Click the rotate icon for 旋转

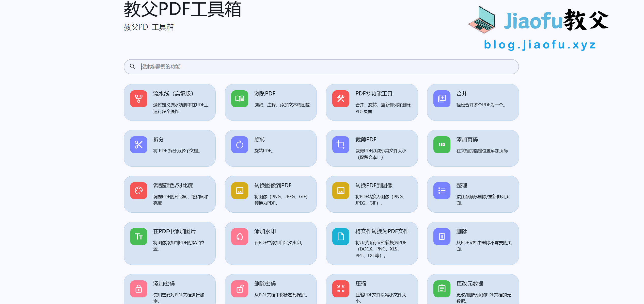[240, 145]
